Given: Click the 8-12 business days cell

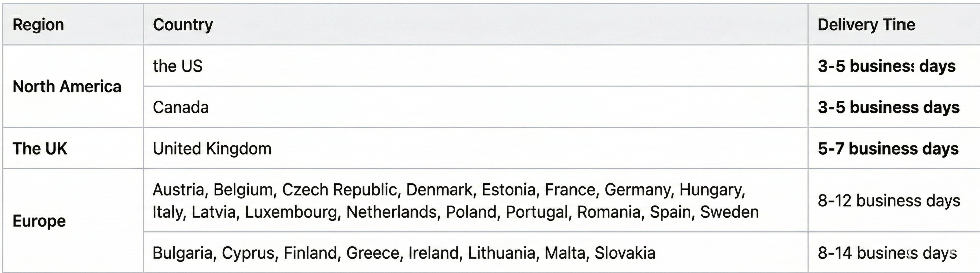Looking at the screenshot, I should click(x=889, y=201).
